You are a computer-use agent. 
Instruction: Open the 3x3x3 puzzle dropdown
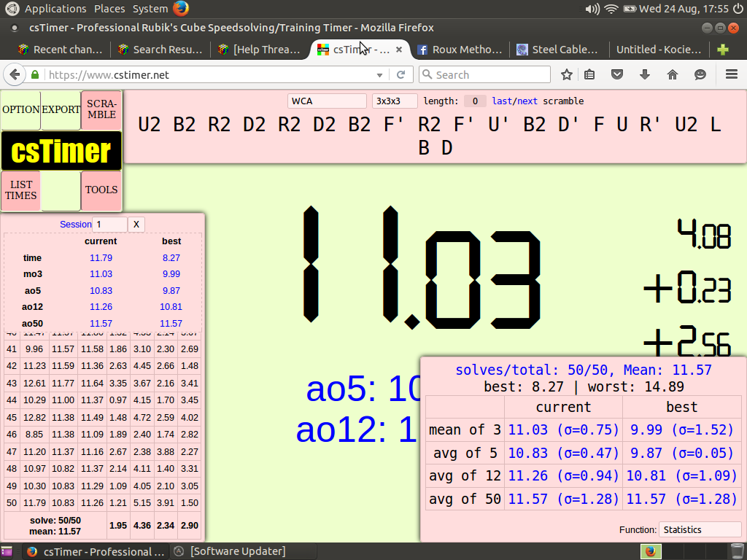[395, 101]
